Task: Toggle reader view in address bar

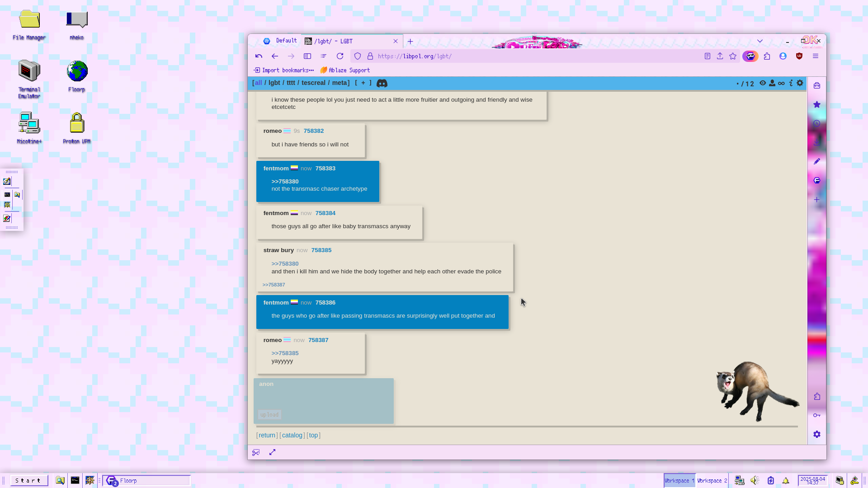Action: coord(708,56)
